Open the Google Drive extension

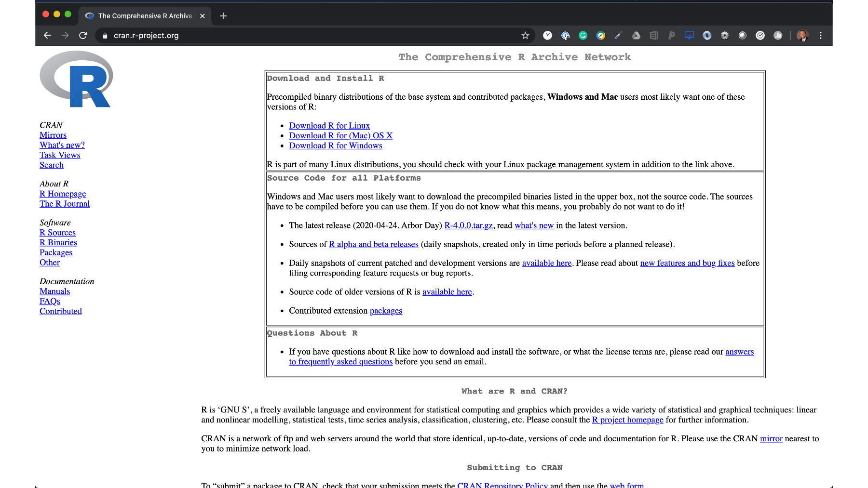pyautogui.click(x=636, y=35)
